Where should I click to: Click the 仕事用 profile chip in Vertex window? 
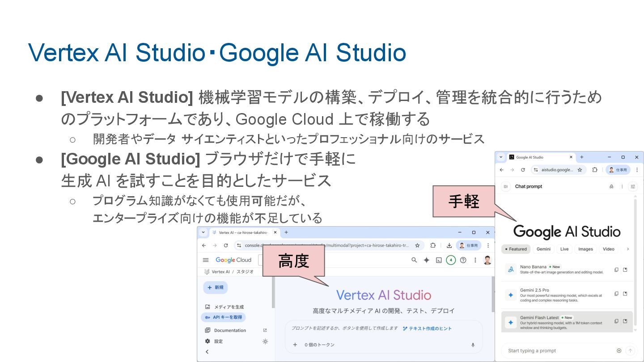pyautogui.click(x=469, y=245)
